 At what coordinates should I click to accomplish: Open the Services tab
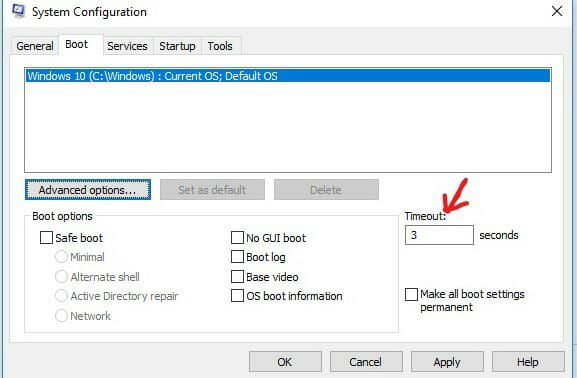pyautogui.click(x=127, y=46)
